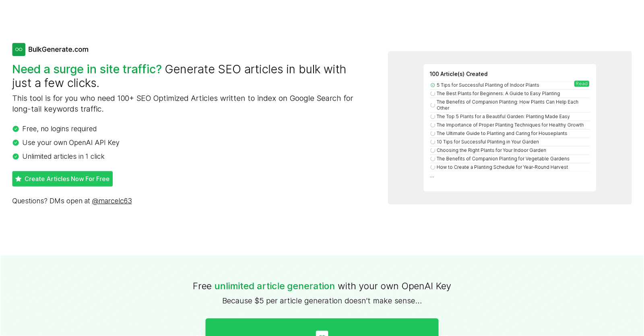
Task: Click spinner icon next to '10 Tips for Successful Planting in Your Garden'
Action: pos(433,142)
